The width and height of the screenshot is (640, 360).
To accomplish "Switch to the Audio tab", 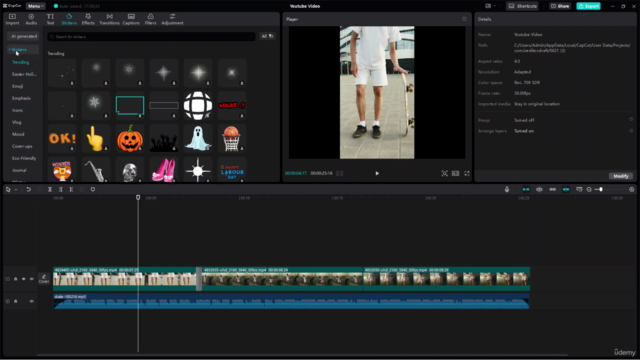I will click(31, 19).
